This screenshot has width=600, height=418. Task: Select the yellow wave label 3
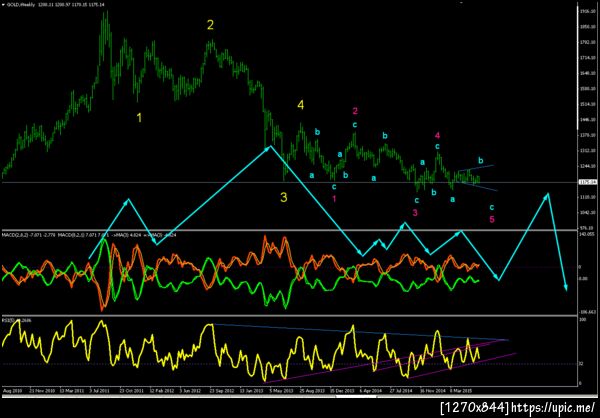[x=284, y=198]
